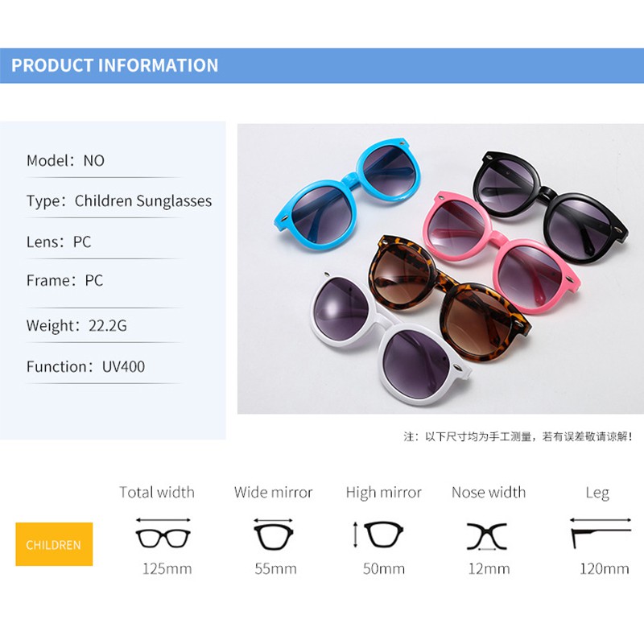This screenshot has height=644, width=644.
Task: Click the yellow CHILDREN badge
Action: pos(54,544)
